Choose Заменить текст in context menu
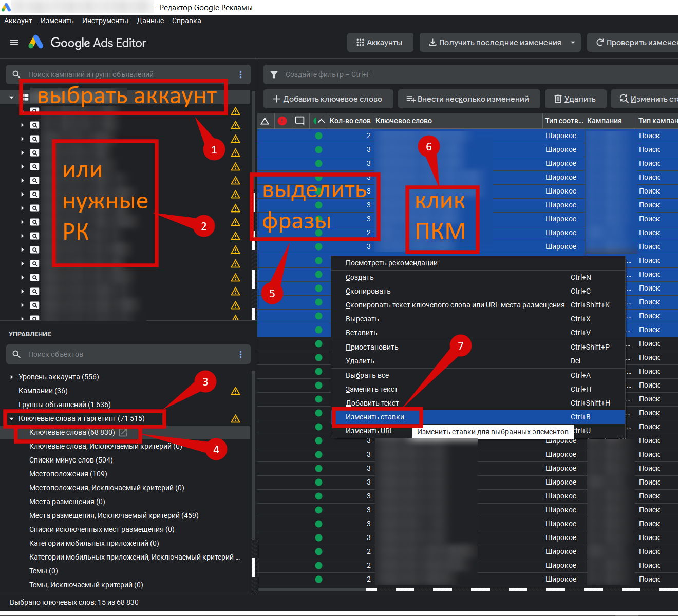The image size is (678, 616). pos(478,389)
